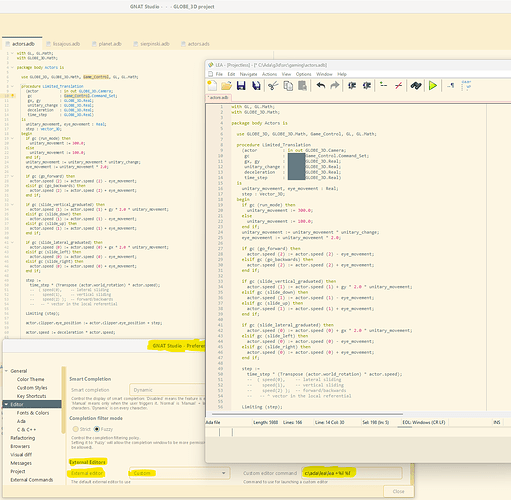Screen dimensions: 511x500
Task: Toggle indentation lines icon in LEA toolbar
Action: point(466,85)
